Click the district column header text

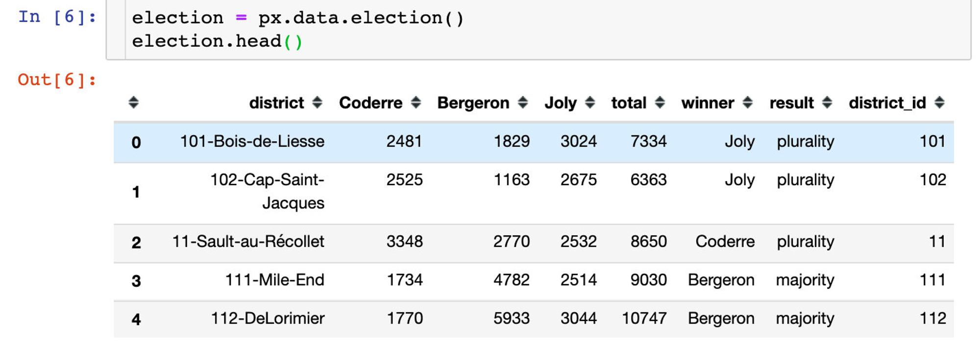[276, 103]
